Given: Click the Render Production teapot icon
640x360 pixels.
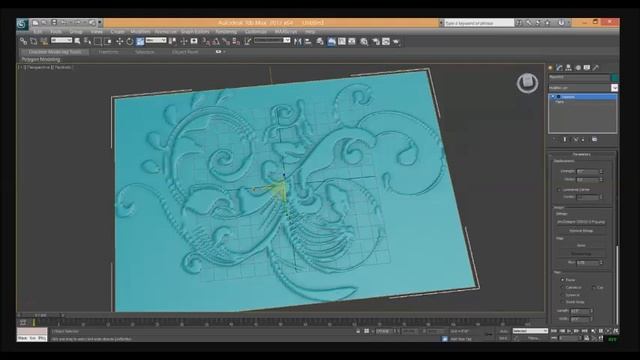Looking at the screenshot, I should [x=396, y=41].
